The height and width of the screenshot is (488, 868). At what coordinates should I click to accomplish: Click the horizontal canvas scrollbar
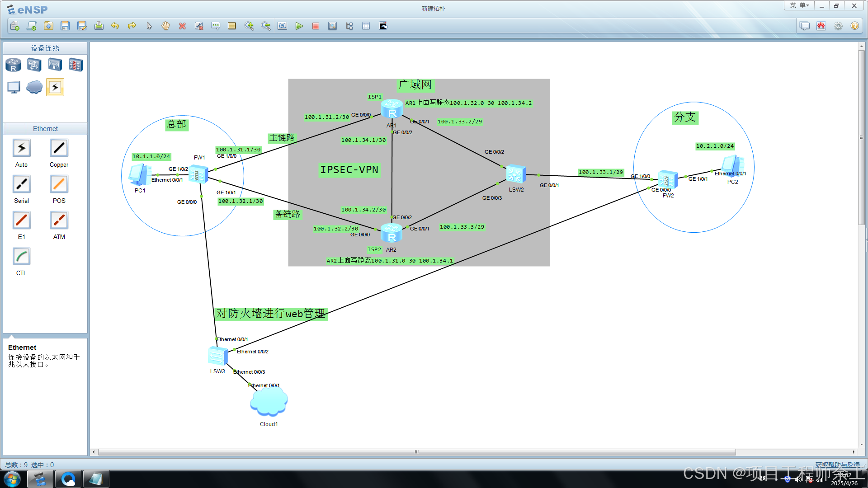click(x=416, y=452)
